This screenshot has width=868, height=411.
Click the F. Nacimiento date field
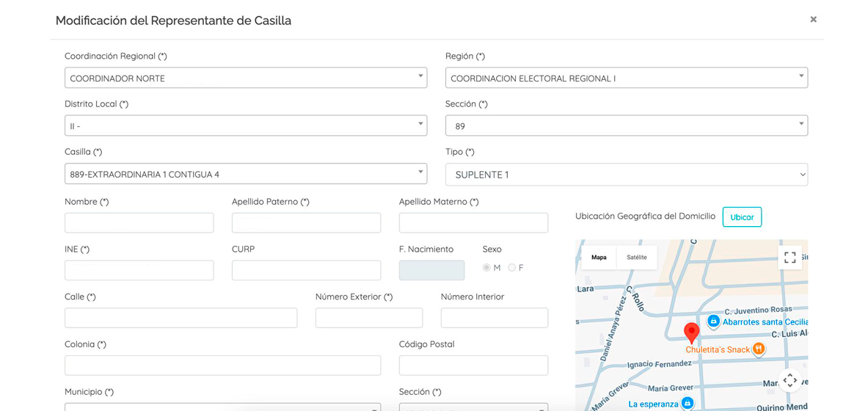(x=431, y=271)
